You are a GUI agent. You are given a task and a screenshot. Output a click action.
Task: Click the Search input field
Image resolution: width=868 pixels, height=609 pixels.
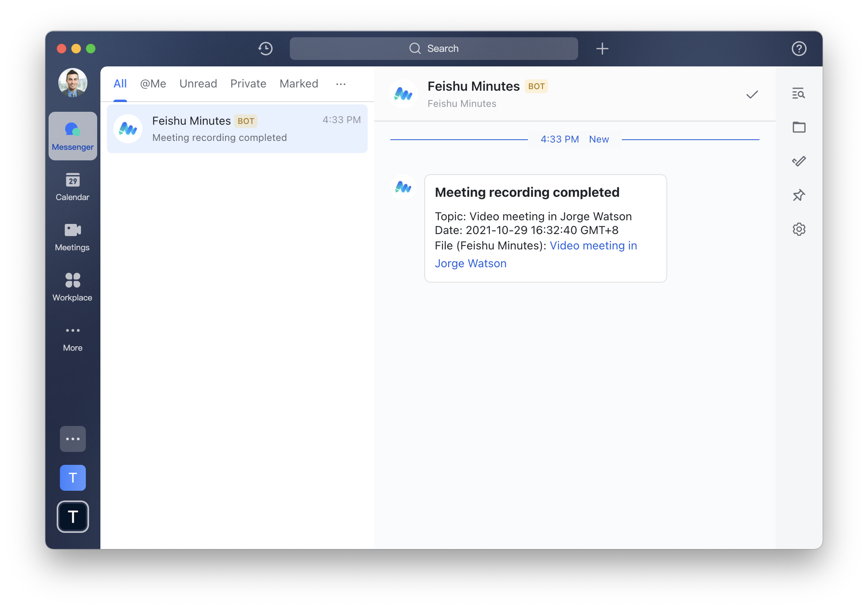(x=434, y=49)
